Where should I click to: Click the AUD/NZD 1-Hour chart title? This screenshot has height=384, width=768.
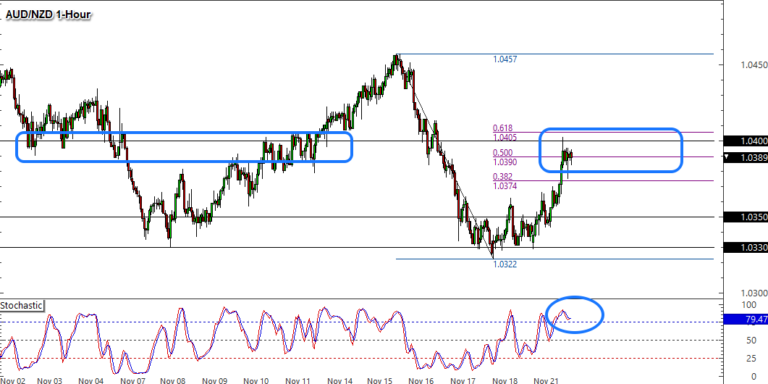coord(48,15)
